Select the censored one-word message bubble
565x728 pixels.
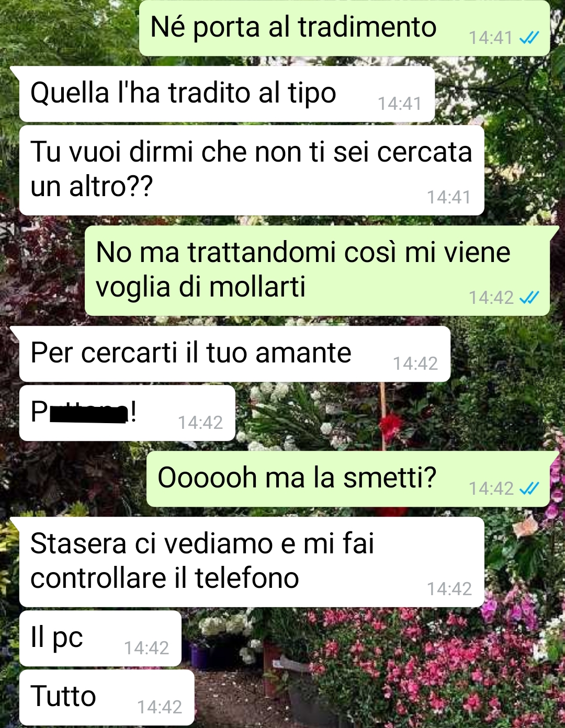pos(127,413)
